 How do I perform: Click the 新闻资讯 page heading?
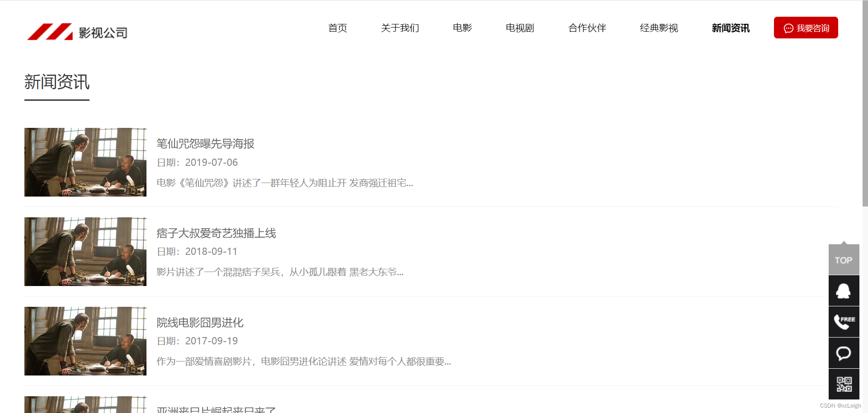point(57,82)
